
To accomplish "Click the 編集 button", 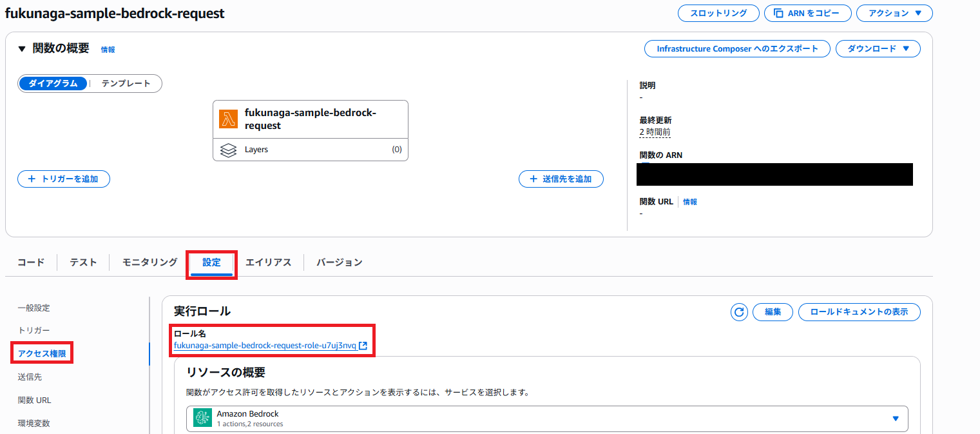I will click(x=773, y=312).
